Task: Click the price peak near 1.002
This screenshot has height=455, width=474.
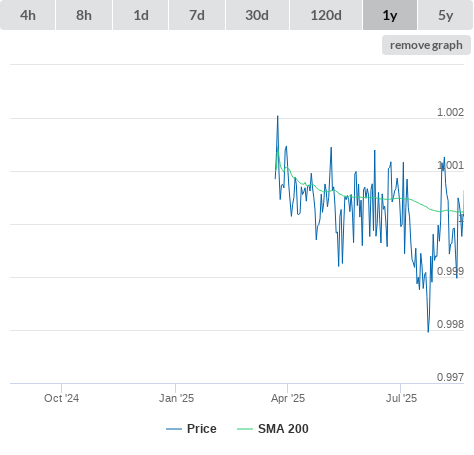Action: pyautogui.click(x=278, y=116)
